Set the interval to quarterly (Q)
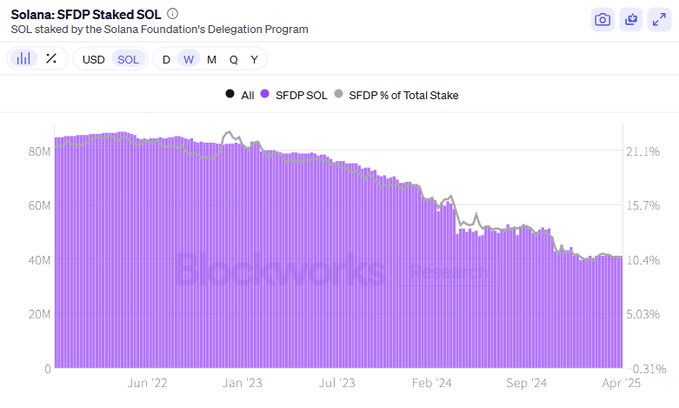 tap(233, 59)
